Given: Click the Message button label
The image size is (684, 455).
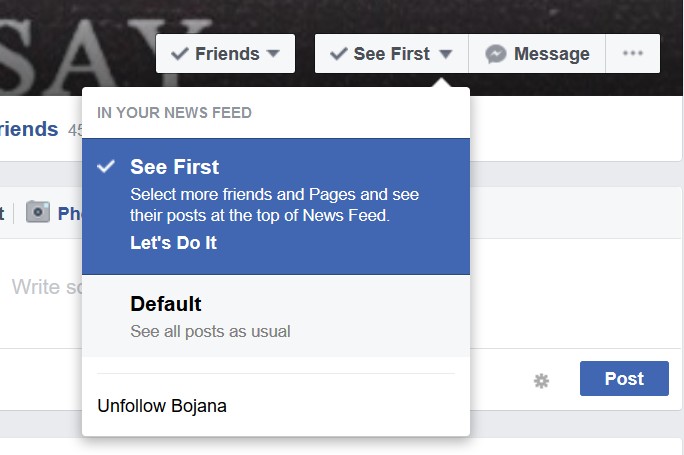Looking at the screenshot, I should [x=551, y=54].
